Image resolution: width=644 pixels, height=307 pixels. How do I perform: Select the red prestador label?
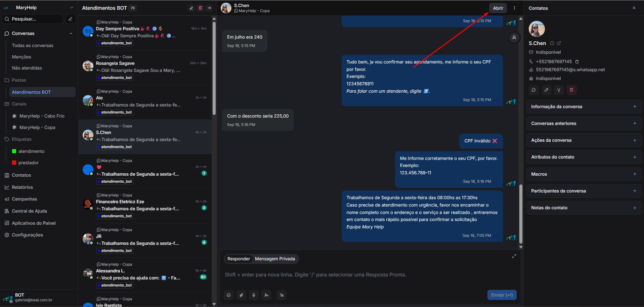click(28, 163)
